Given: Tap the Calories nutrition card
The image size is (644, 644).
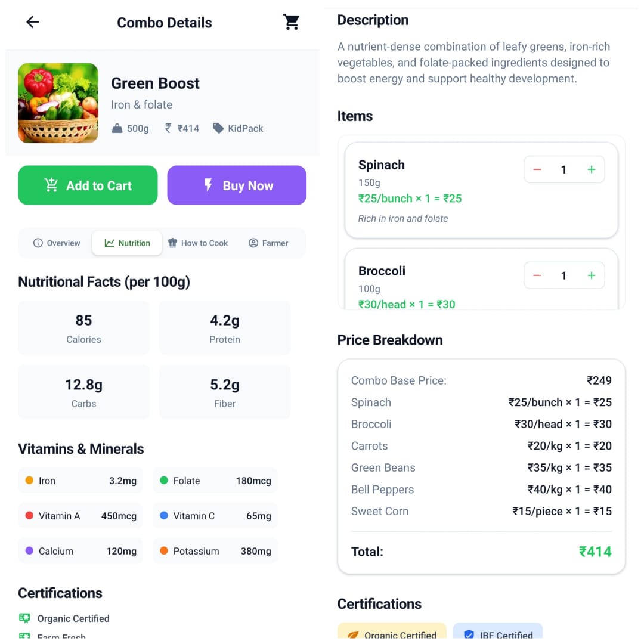Looking at the screenshot, I should (x=83, y=328).
